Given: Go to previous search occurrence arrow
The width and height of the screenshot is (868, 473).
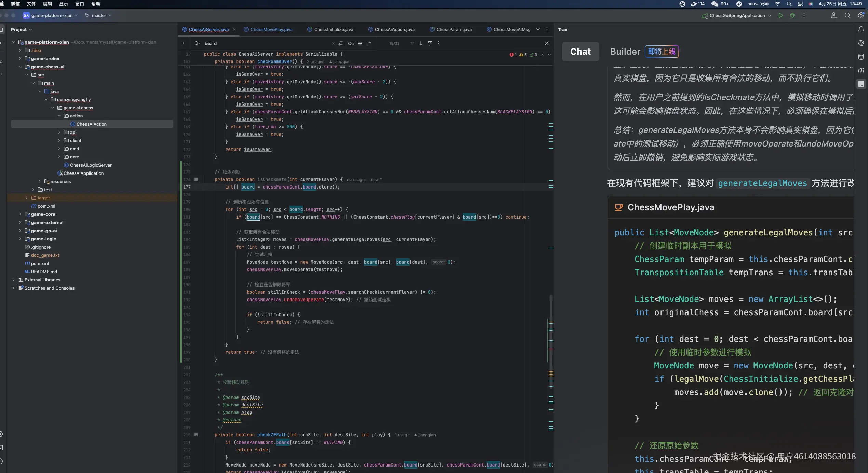Looking at the screenshot, I should pyautogui.click(x=412, y=43).
